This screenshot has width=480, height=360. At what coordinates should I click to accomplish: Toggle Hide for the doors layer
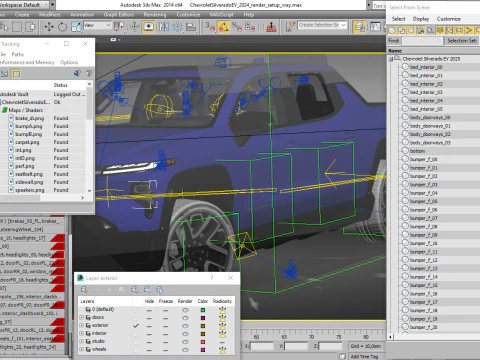tap(149, 318)
